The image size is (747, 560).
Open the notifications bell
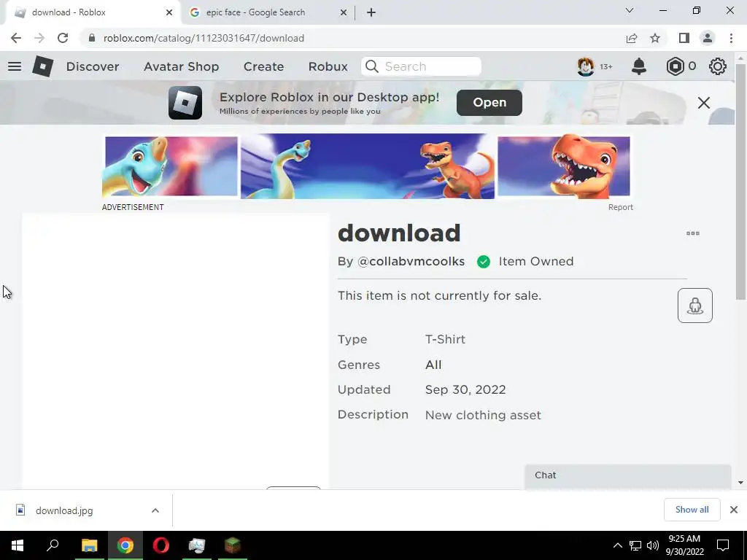pos(639,66)
